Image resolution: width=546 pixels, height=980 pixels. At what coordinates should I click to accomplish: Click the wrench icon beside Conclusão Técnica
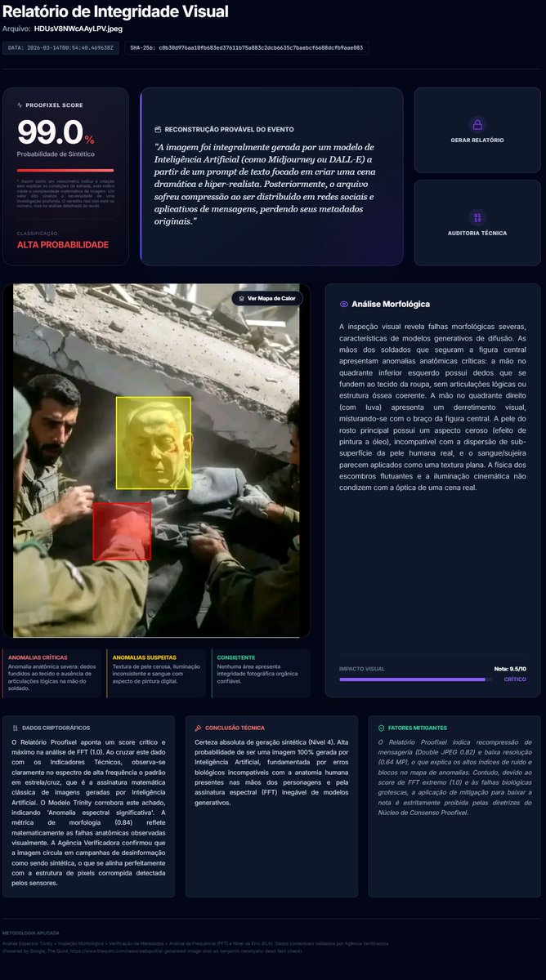[x=199, y=728]
